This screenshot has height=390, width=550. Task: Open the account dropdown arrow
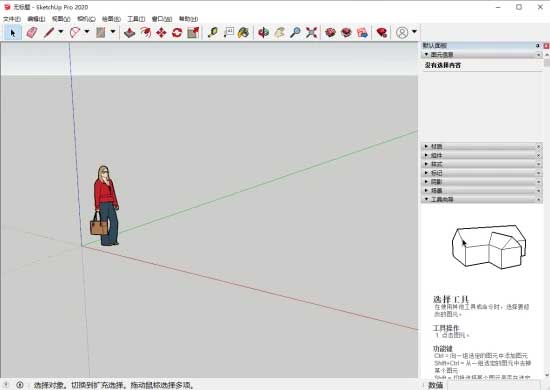pos(414,32)
